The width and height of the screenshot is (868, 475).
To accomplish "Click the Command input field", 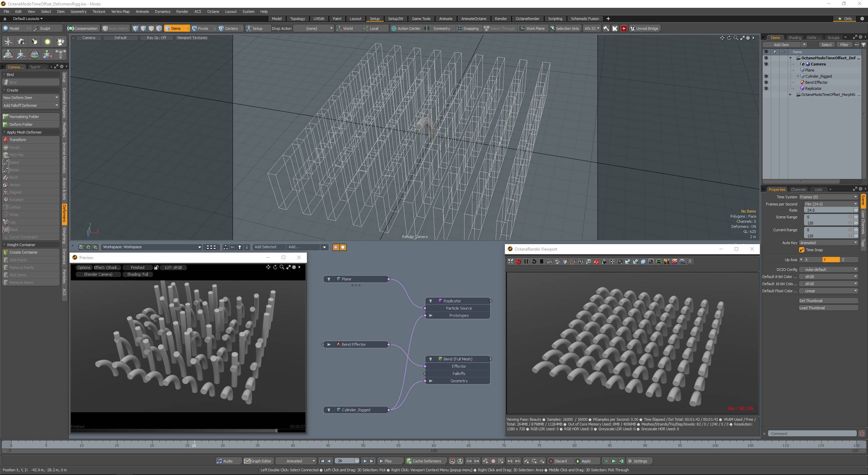I will pyautogui.click(x=812, y=434).
